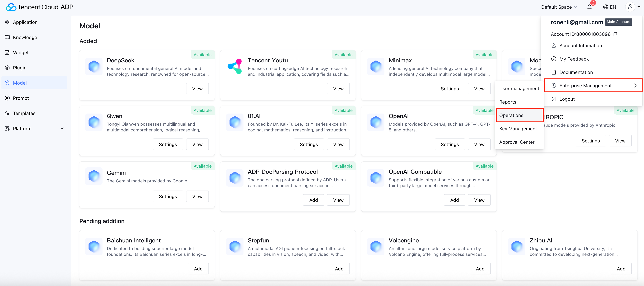Click the DeepSeek model cube icon

pos(94,66)
